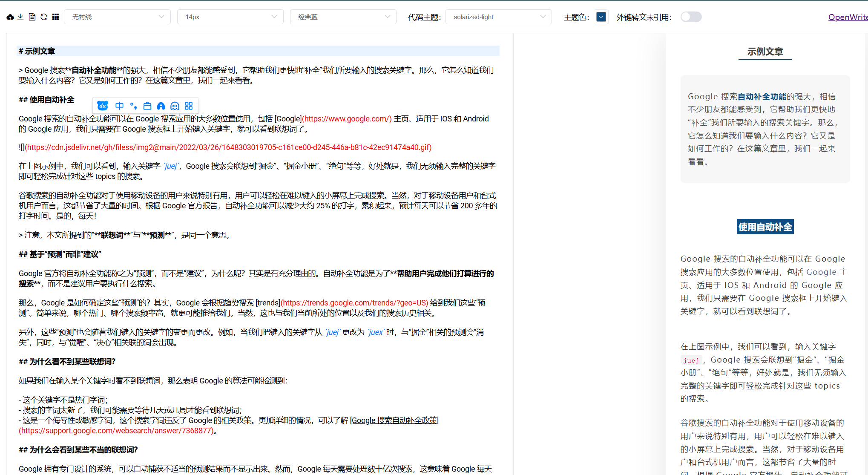Open the OpenWrite link

[x=848, y=17]
